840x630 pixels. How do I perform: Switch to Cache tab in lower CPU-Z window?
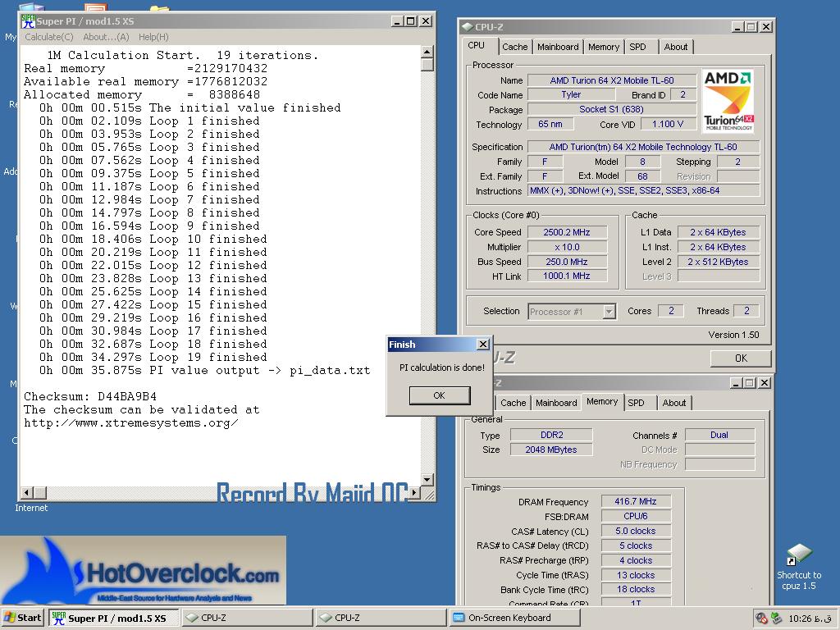(x=514, y=403)
